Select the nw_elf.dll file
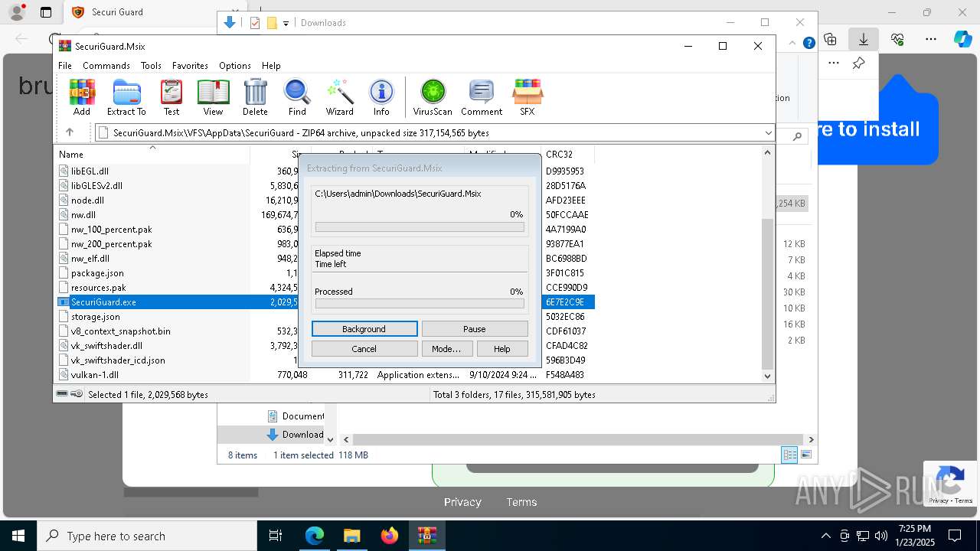980x551 pixels. pyautogui.click(x=90, y=259)
